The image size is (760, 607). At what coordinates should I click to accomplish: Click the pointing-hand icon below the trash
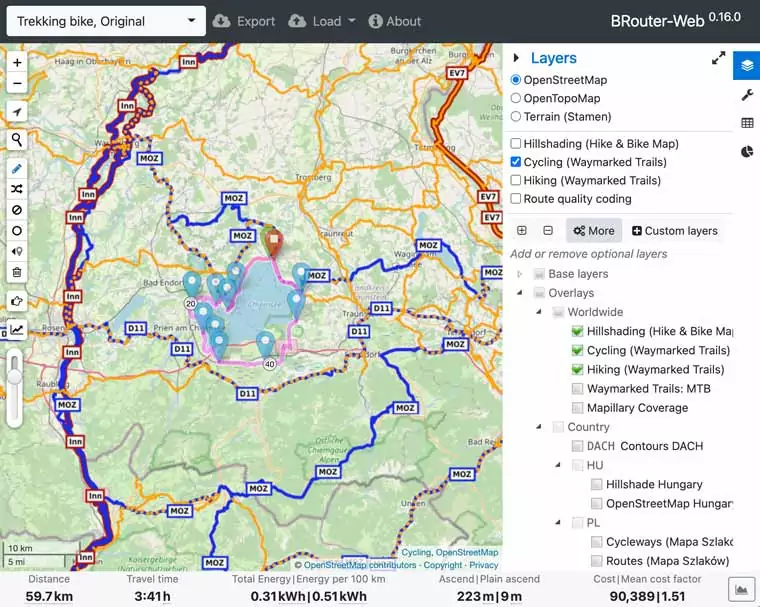tap(17, 301)
